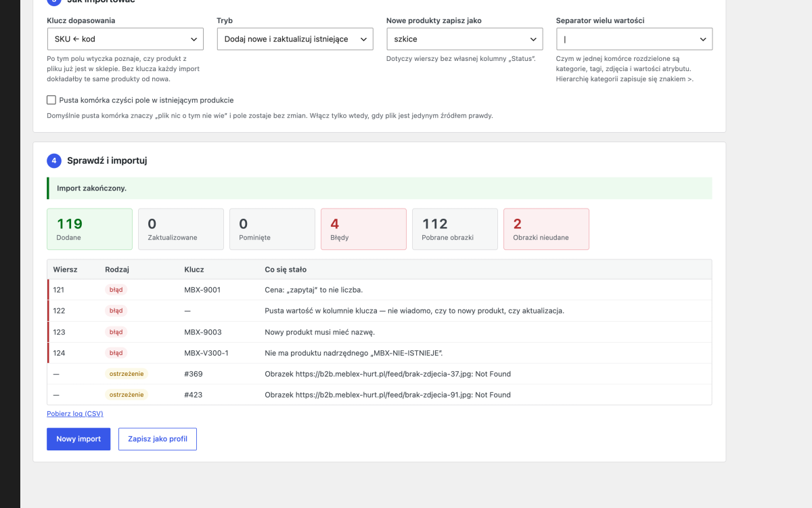Click the Wiersz column header
812x508 pixels.
(66, 270)
